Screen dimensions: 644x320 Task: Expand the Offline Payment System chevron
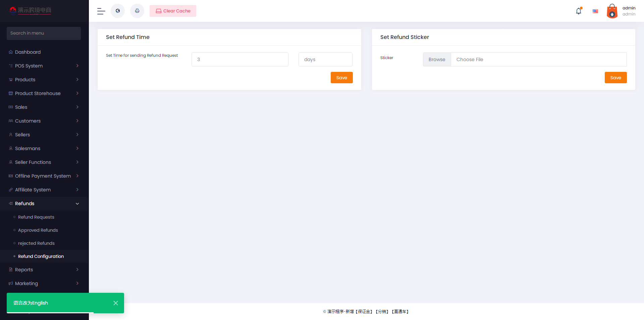tap(77, 176)
